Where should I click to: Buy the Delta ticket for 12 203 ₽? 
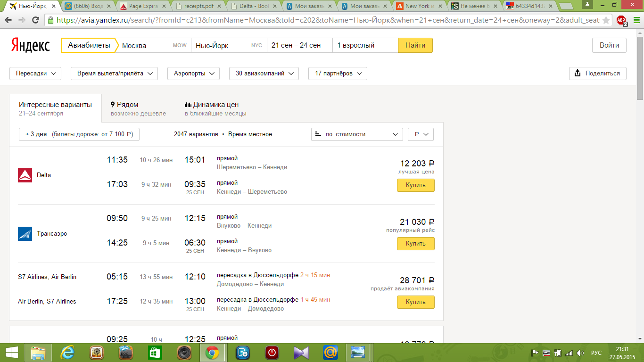(415, 185)
